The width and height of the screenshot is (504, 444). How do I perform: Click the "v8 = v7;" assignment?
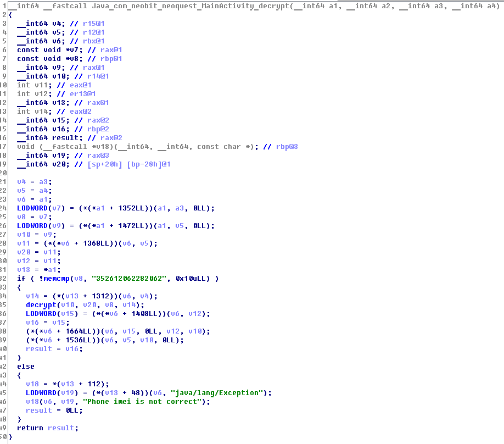coord(35,217)
